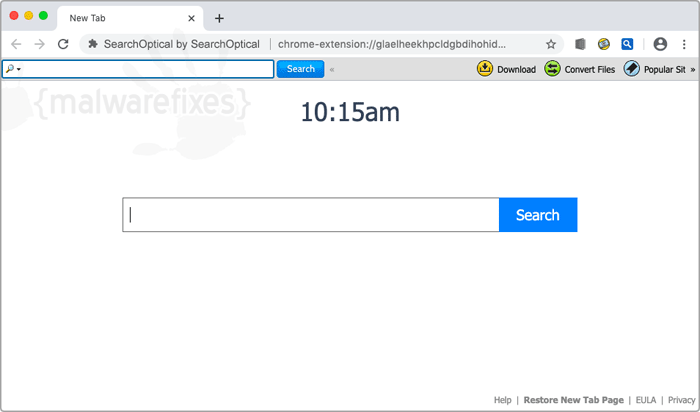Click the small toolbar Search button

click(x=300, y=69)
